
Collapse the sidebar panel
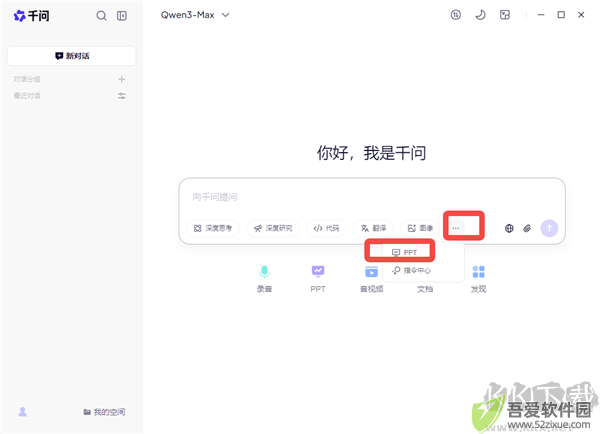tap(122, 16)
